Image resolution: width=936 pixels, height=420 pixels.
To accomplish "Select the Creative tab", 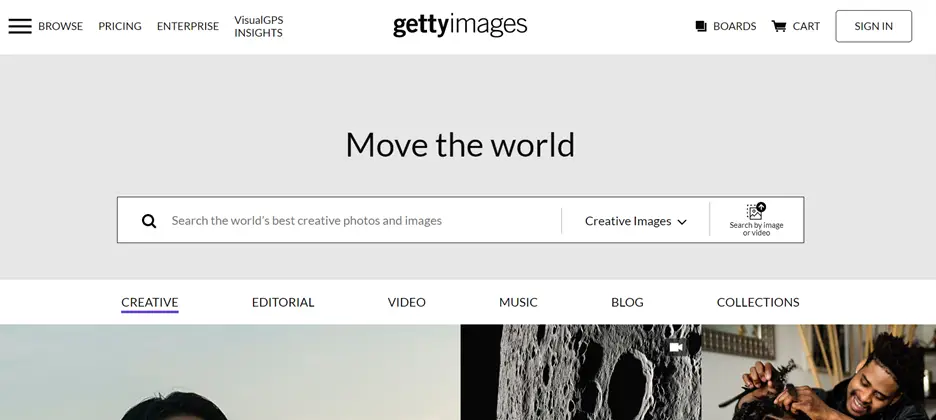I will (x=150, y=302).
